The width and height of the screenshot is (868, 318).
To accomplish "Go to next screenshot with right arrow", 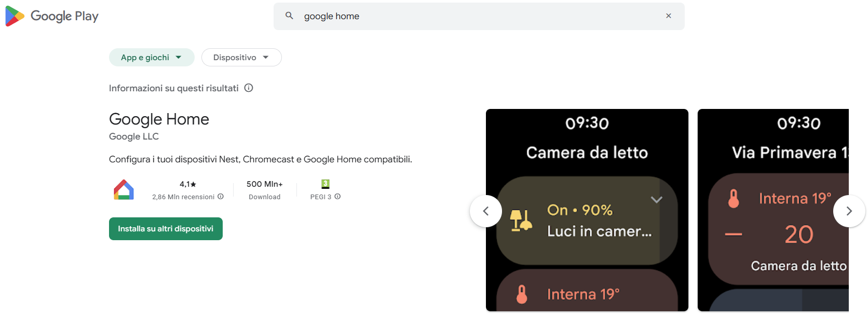I will pyautogui.click(x=849, y=211).
